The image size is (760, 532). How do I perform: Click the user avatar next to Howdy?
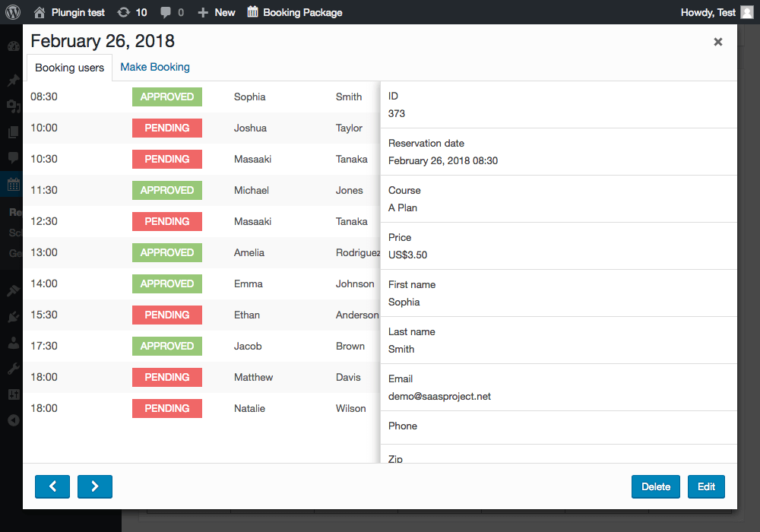tap(747, 12)
